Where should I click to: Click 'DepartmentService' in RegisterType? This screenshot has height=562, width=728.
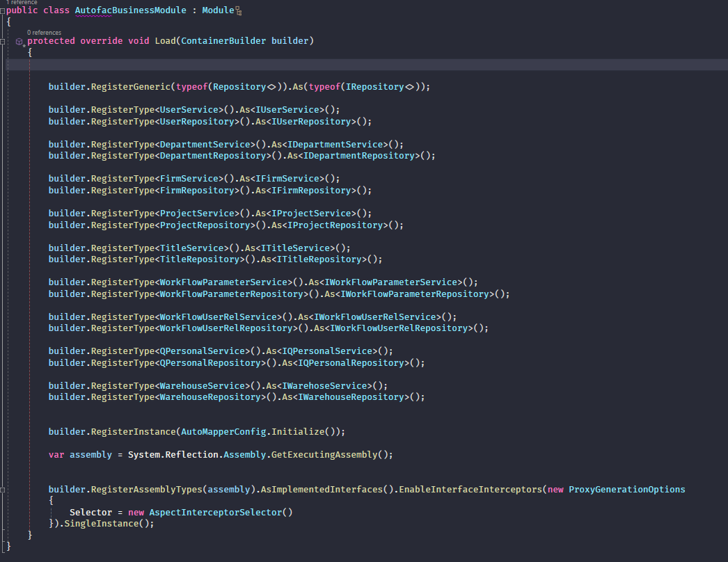click(x=205, y=145)
